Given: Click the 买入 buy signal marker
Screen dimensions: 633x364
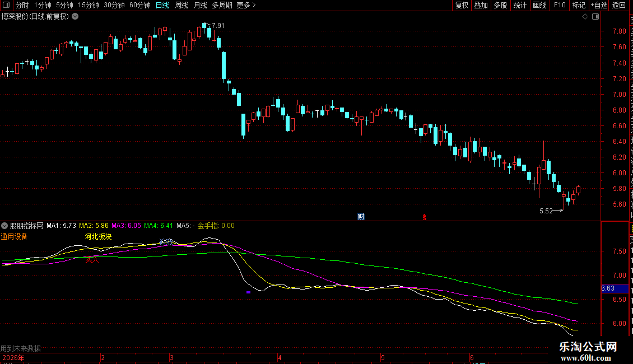Looking at the screenshot, I should tap(92, 259).
